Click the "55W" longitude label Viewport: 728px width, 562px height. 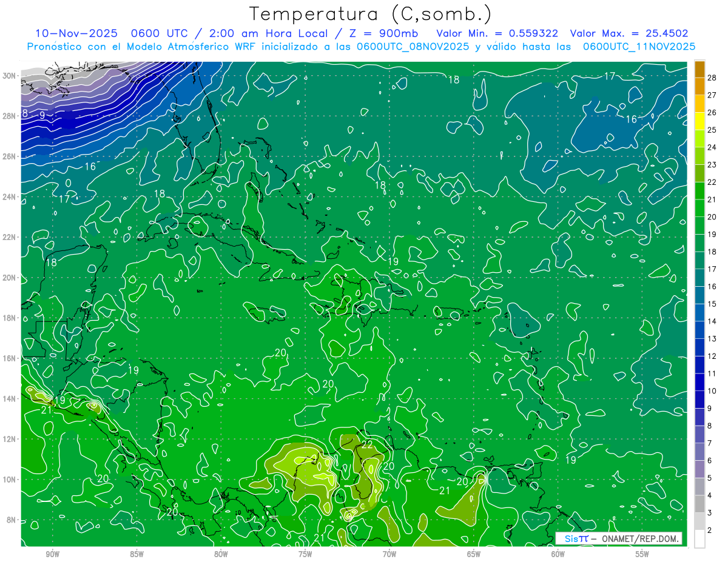[642, 554]
